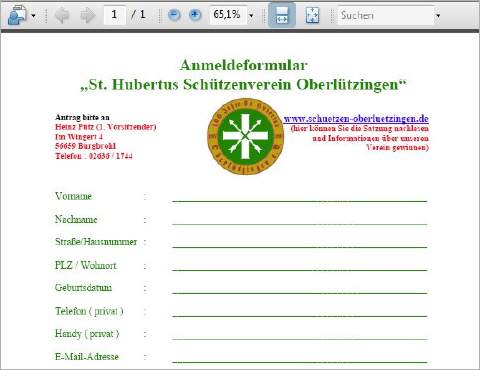Go to the previous page arrow
Viewport: 480px width, 370px height.
click(x=62, y=15)
